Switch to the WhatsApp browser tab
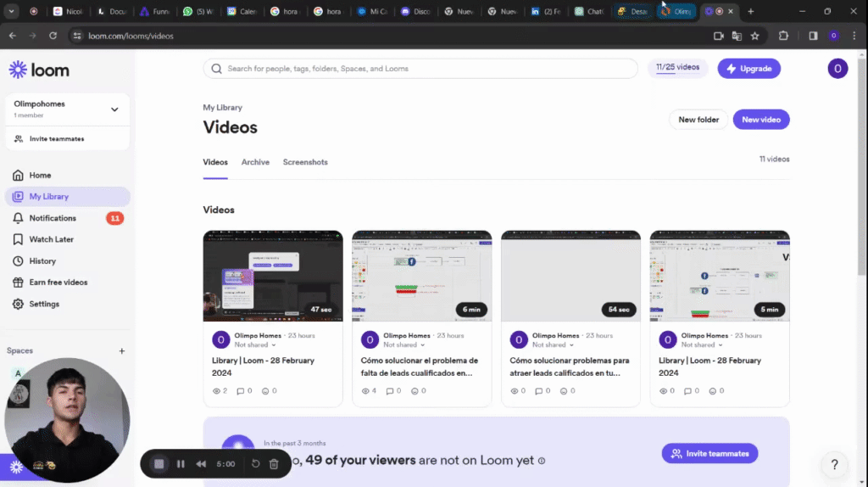The height and width of the screenshot is (487, 868). [x=198, y=11]
